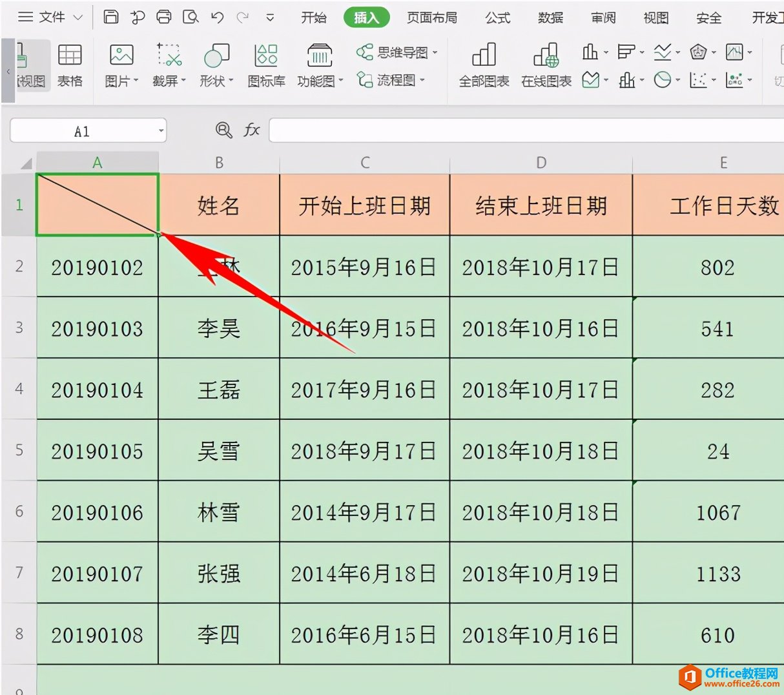Open 全部图表 all charts

[484, 65]
